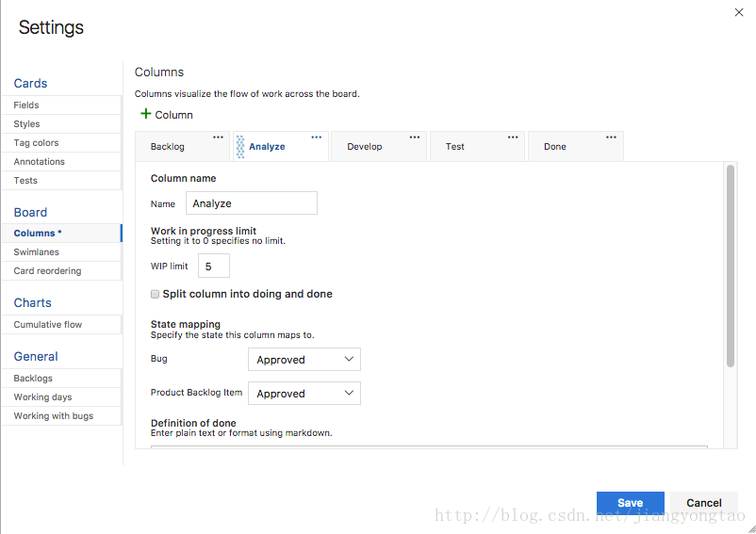Open the Develop column ellipsis menu
Image resolution: width=756 pixels, height=534 pixels.
tap(415, 138)
